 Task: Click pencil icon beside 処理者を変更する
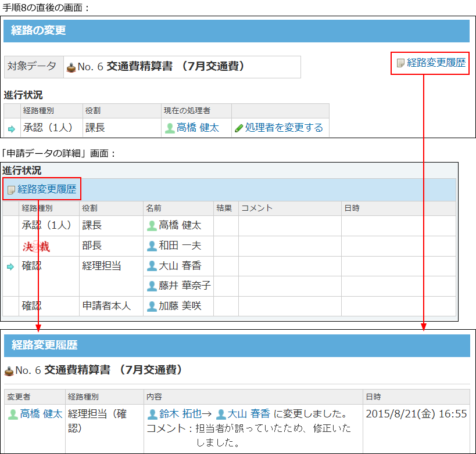click(x=239, y=128)
